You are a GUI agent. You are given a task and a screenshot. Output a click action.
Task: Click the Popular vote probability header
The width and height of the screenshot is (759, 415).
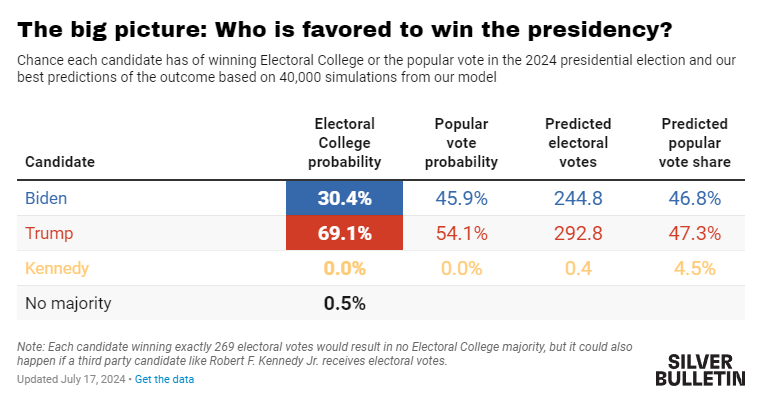(461, 143)
